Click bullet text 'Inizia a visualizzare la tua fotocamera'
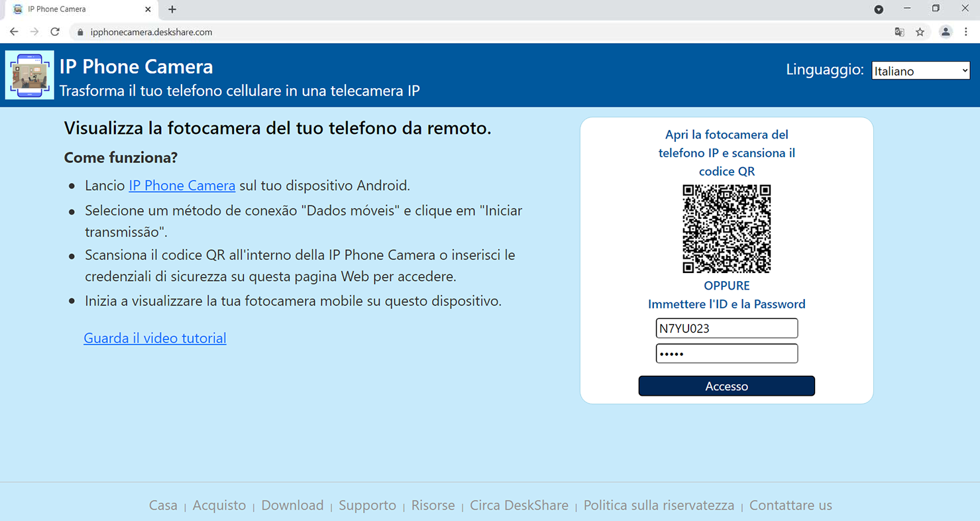Screen dimensions: 980x521 point(294,301)
